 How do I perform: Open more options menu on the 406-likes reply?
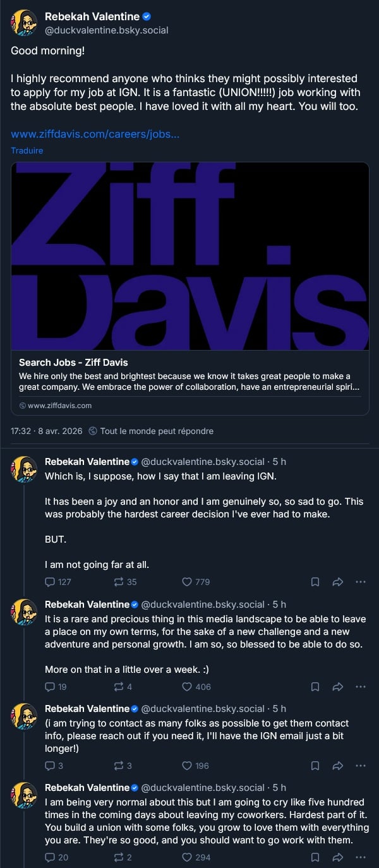361,687
